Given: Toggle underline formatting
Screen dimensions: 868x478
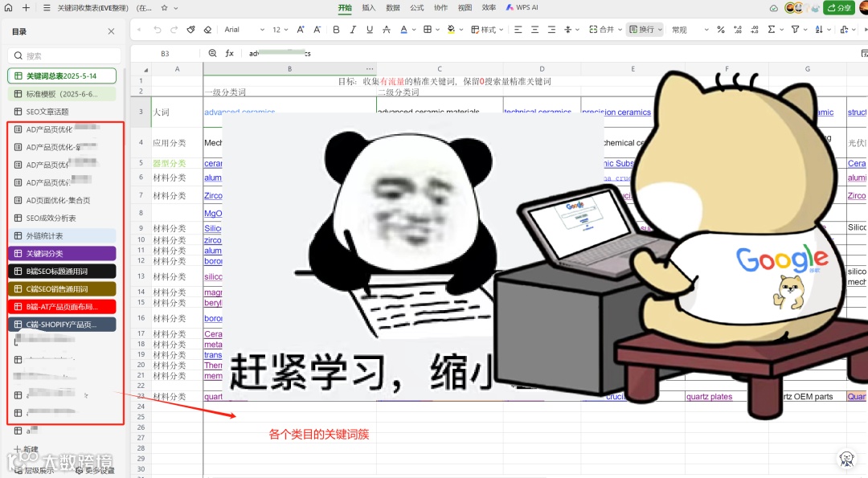Looking at the screenshot, I should pyautogui.click(x=370, y=29).
